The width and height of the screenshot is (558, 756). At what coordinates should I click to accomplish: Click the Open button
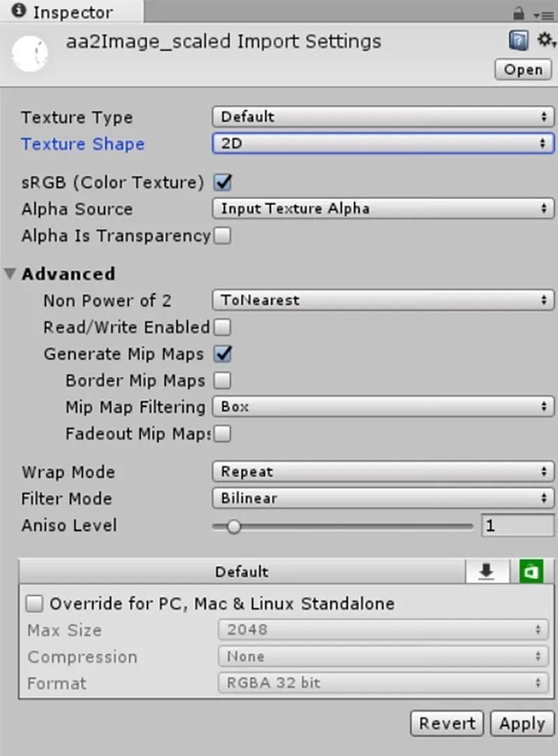pos(523,69)
